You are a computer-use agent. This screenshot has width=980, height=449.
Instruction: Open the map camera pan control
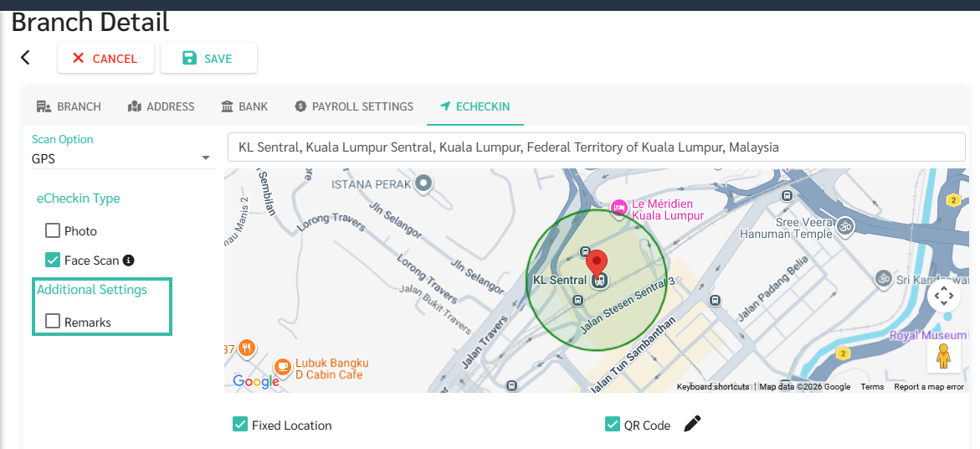pyautogui.click(x=944, y=295)
